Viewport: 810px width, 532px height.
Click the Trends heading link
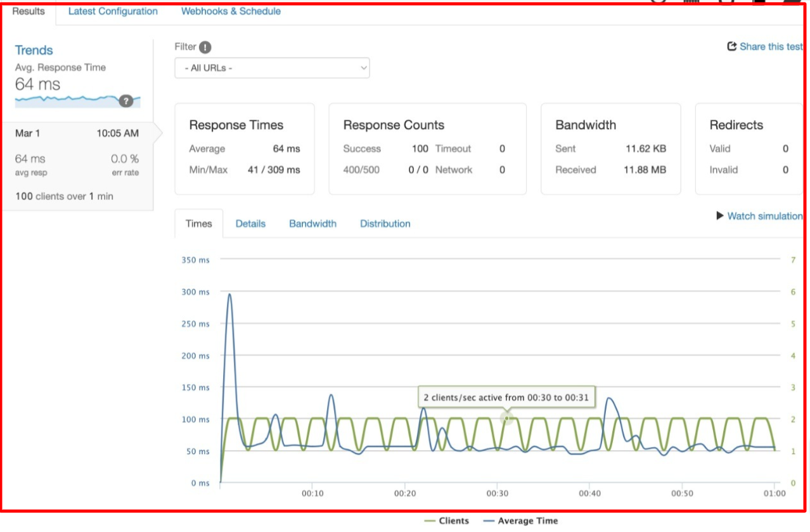click(x=34, y=51)
